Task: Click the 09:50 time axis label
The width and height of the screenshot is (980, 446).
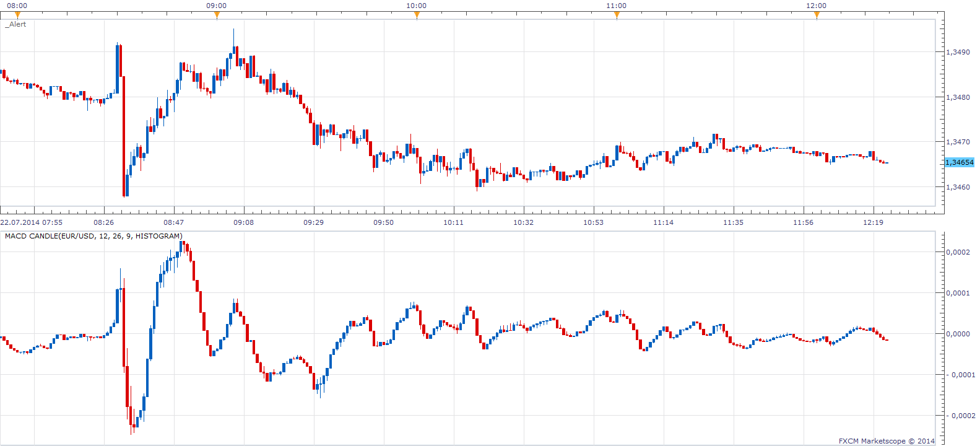Action: [x=384, y=222]
